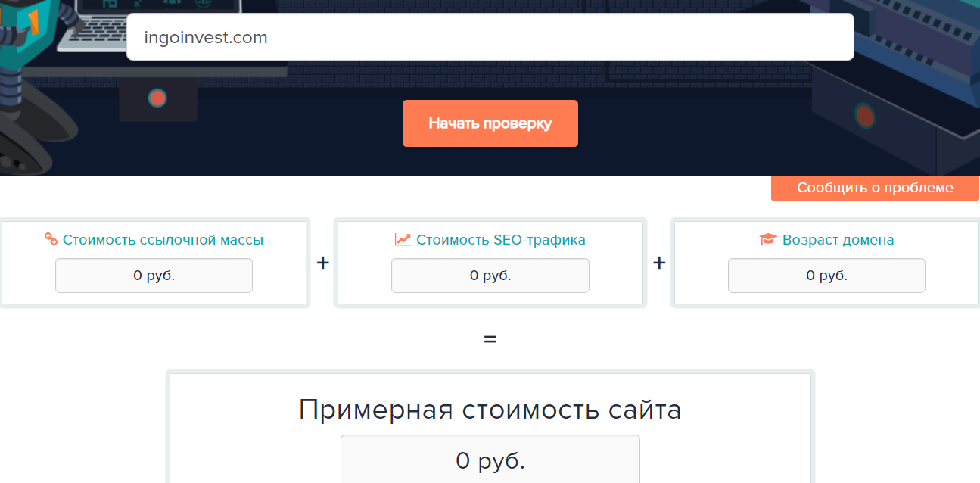Click the red circle light on the right server
Viewport: 980px width, 483px height.
[865, 116]
